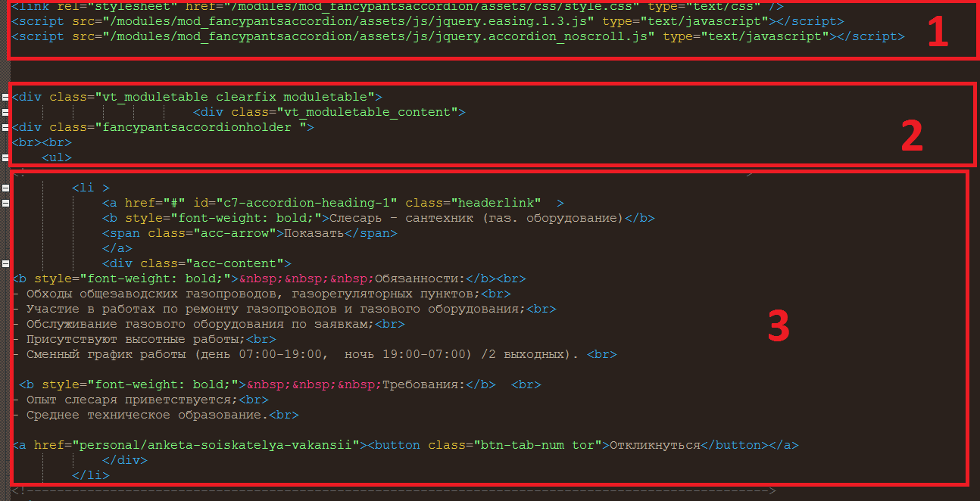Click the closing </li> tag

click(91, 475)
